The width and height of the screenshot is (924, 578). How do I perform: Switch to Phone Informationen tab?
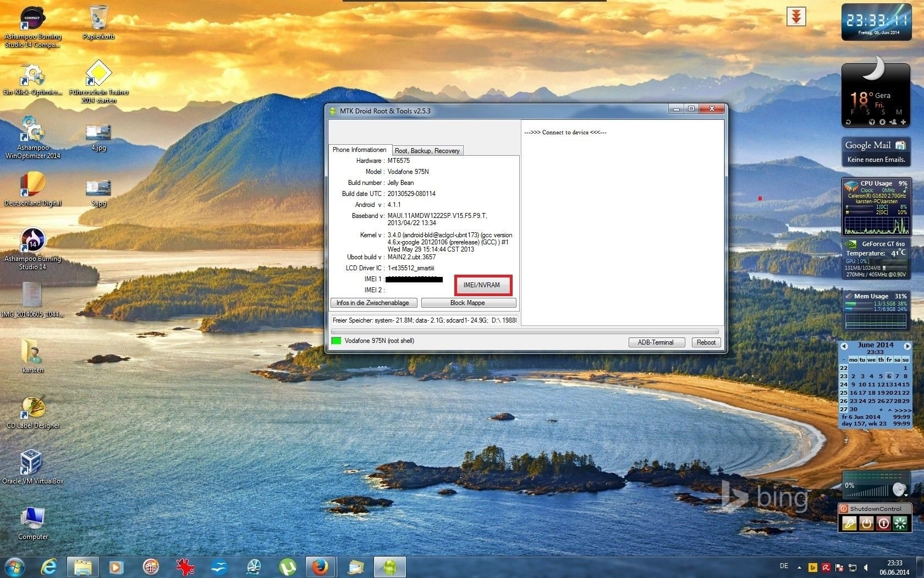click(359, 150)
